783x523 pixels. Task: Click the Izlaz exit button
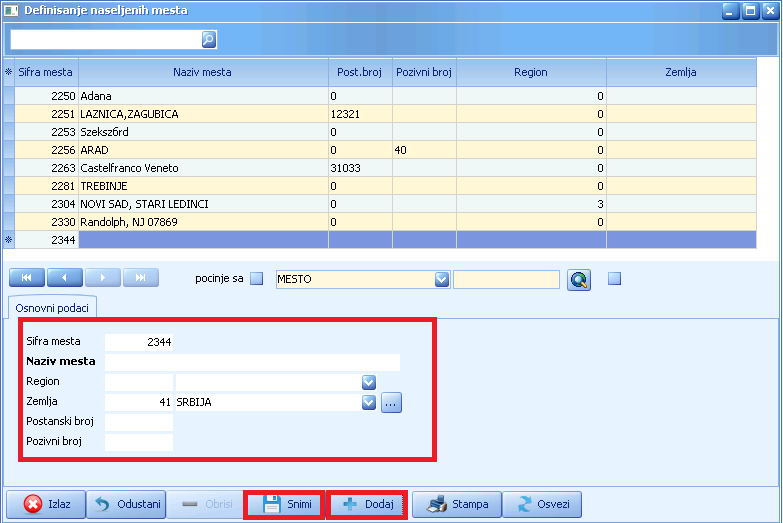pyautogui.click(x=46, y=504)
